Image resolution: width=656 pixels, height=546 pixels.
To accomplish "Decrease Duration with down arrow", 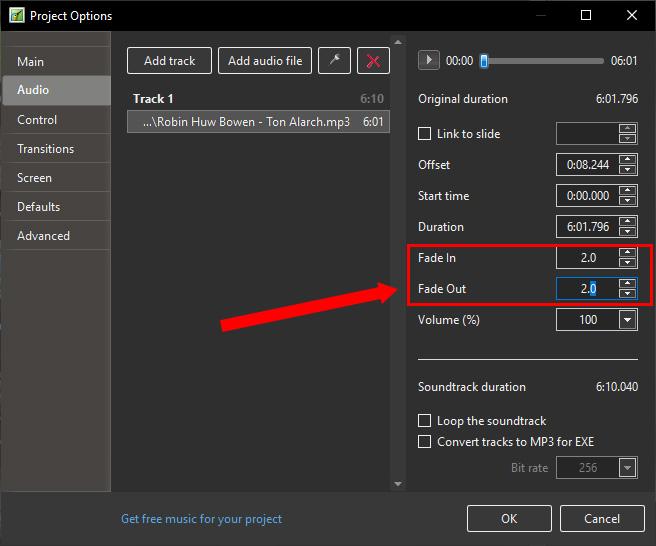I will click(627, 232).
